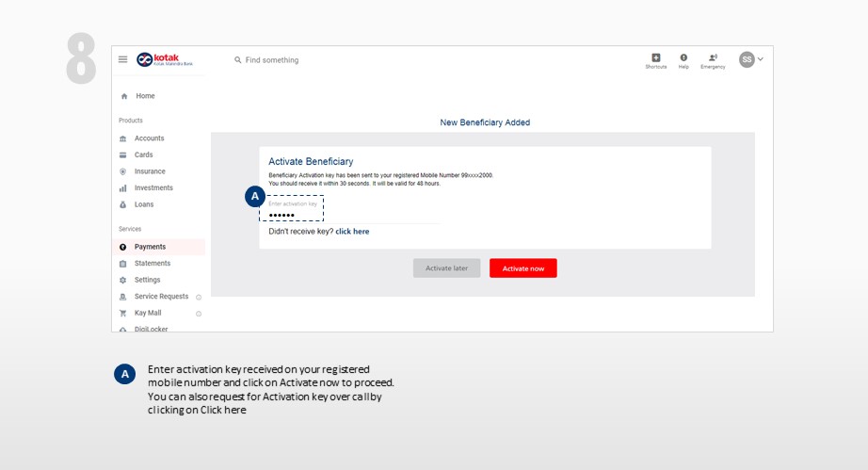Select Payments in sidebar
Image resolution: width=868 pixels, height=470 pixels.
(x=150, y=247)
